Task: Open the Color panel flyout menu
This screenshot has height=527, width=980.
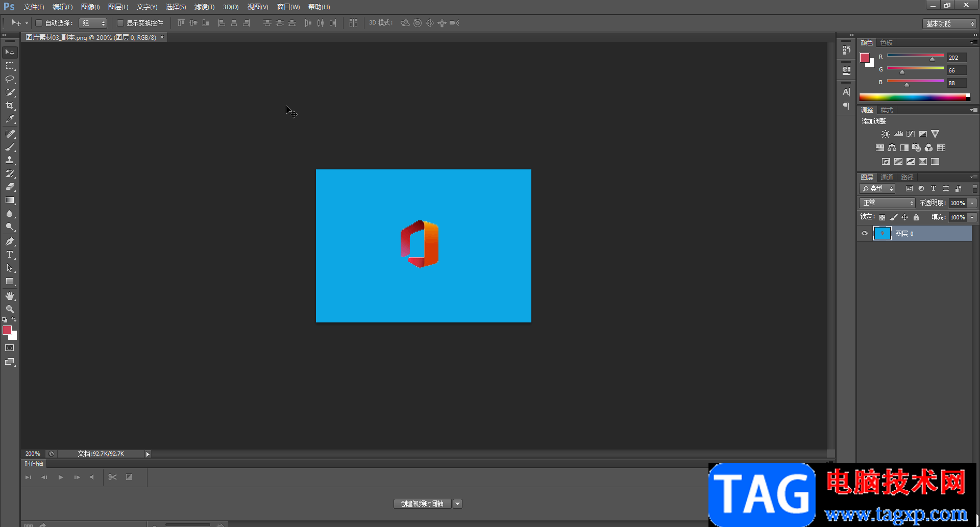Action: tap(973, 43)
